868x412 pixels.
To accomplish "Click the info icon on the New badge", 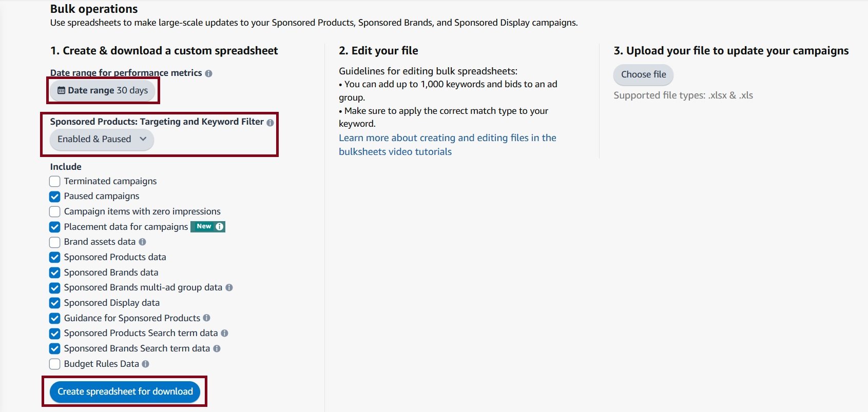I will [219, 226].
